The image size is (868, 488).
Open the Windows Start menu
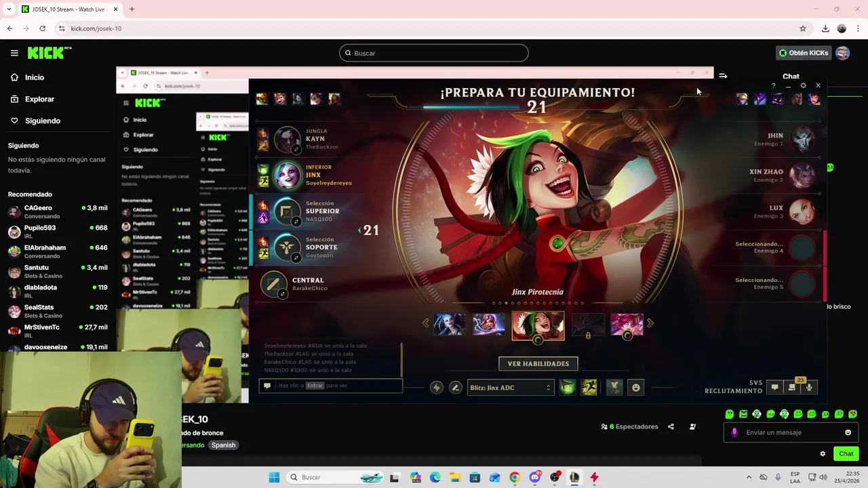[274, 477]
